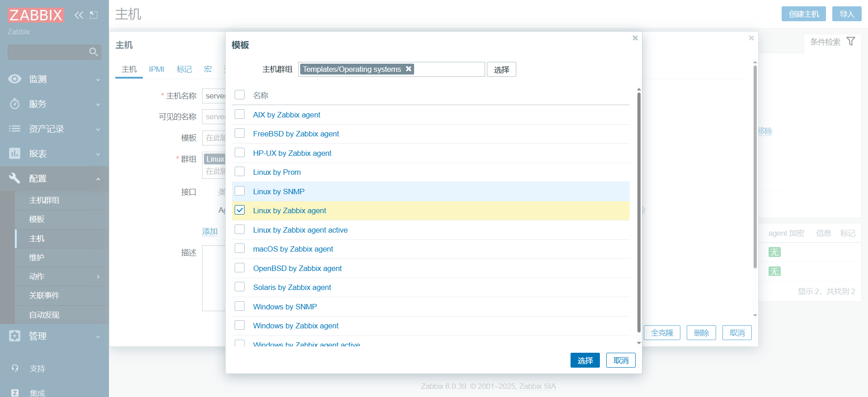Open the filter funnel icon
This screenshot has height=397, width=868.
click(851, 42)
